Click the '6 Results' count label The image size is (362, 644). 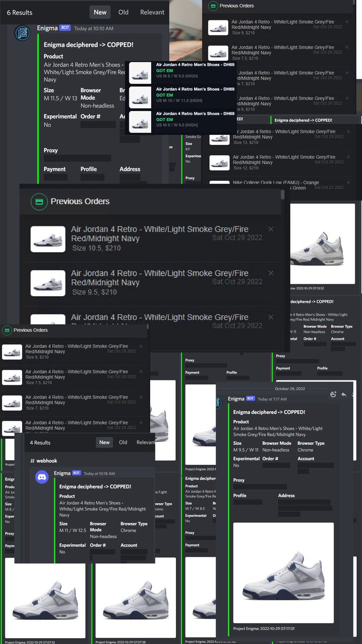point(19,12)
